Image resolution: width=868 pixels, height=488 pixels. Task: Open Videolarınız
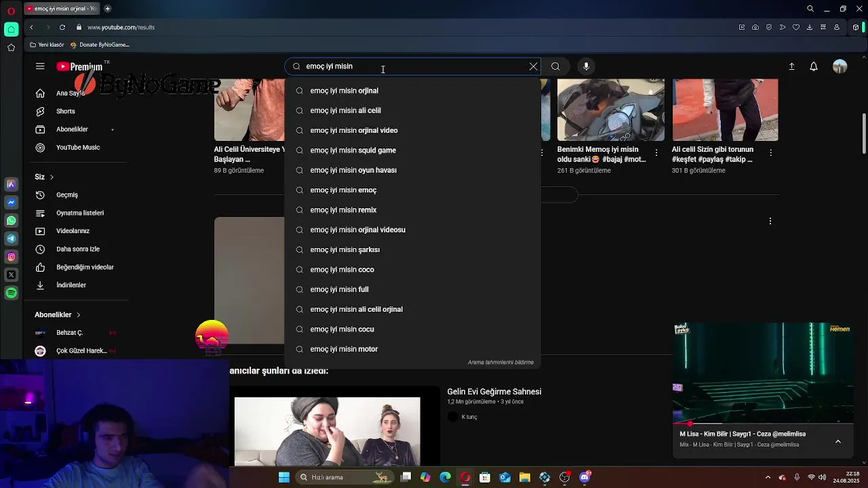[x=73, y=231]
